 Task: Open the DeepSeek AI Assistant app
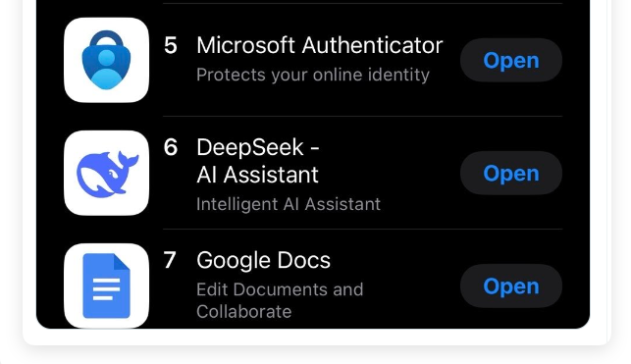(511, 174)
